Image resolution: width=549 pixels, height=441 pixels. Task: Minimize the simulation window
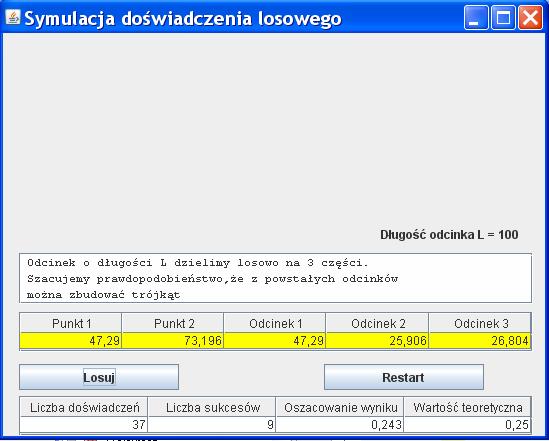(475, 17)
